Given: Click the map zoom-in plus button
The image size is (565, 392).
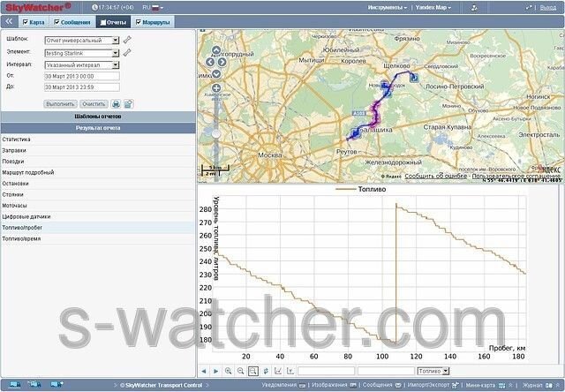Looking at the screenshot, I should (x=216, y=88).
